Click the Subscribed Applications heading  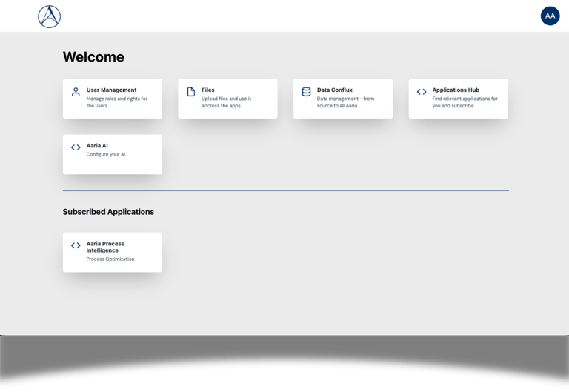pyautogui.click(x=108, y=212)
